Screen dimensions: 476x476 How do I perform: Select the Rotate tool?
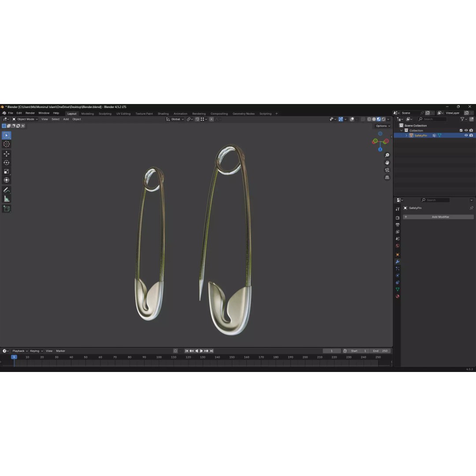pyautogui.click(x=6, y=163)
